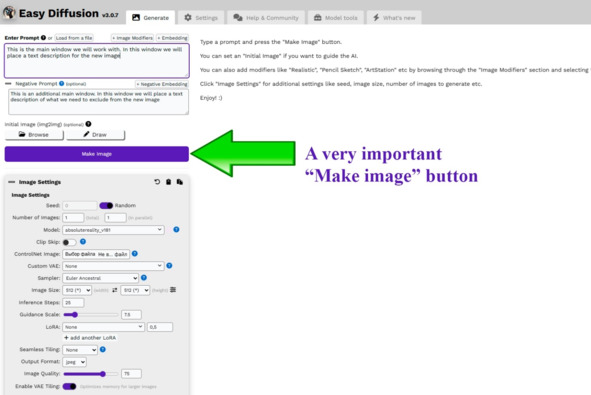Open the Output Format jpeg dropdown
591x395 pixels.
[x=74, y=362]
